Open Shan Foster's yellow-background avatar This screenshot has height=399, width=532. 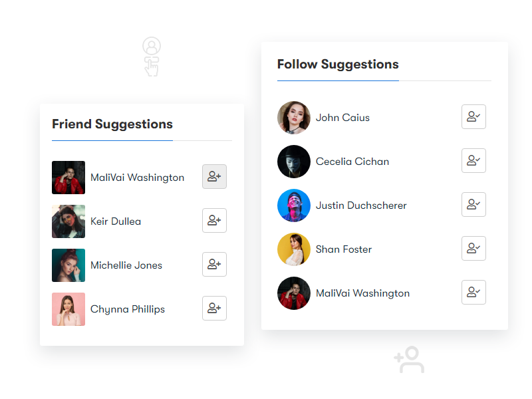click(x=294, y=249)
